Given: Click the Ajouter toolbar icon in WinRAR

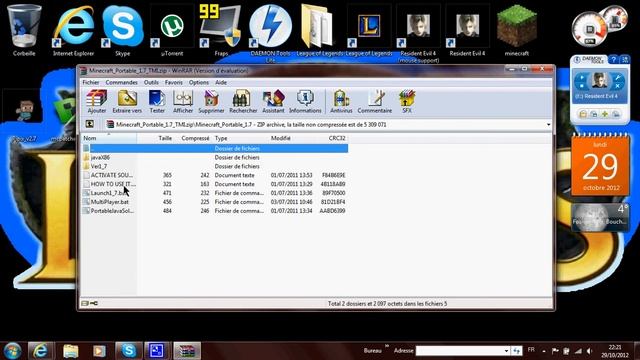Looking at the screenshot, I should 97,102.
